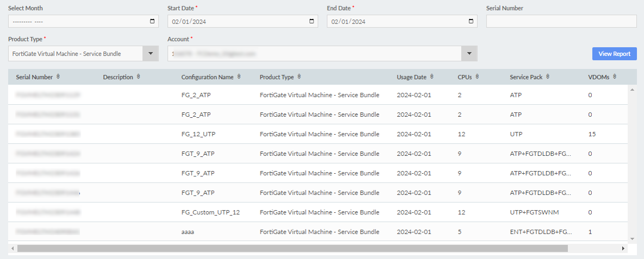
Task: Select the FG_Custom_UTP_12 configuration cell
Action: click(211, 212)
